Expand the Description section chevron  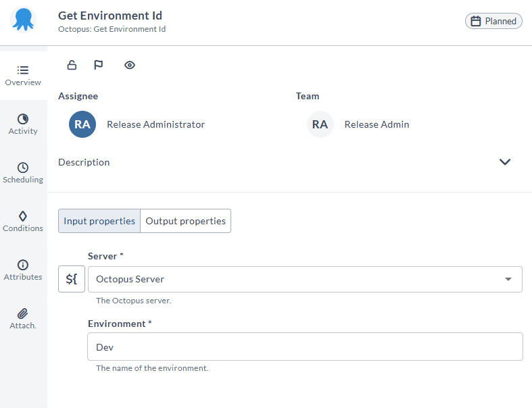point(505,161)
